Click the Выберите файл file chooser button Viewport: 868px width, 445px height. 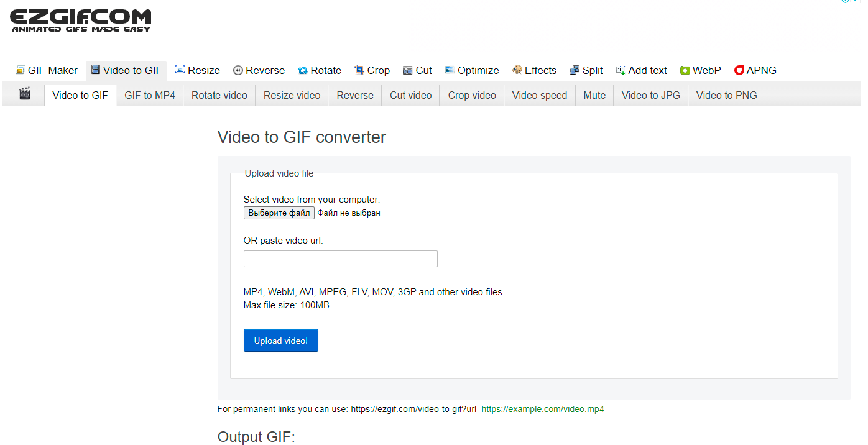pos(279,213)
